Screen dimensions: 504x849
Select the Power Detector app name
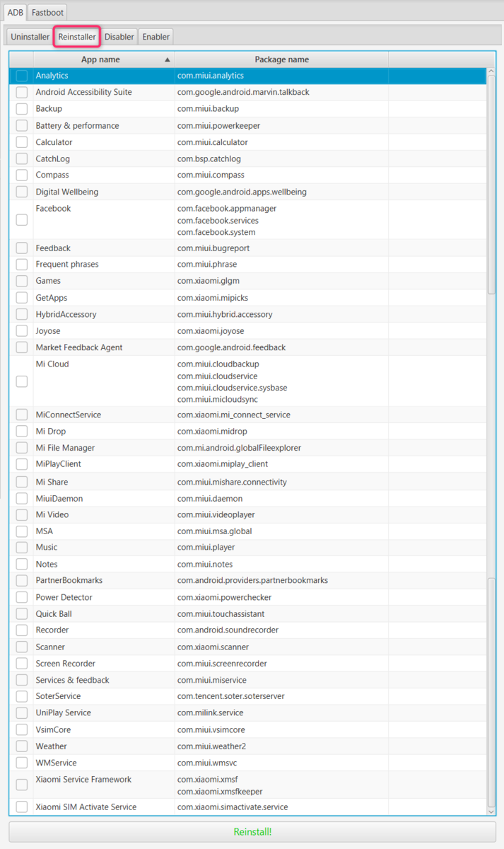64,597
